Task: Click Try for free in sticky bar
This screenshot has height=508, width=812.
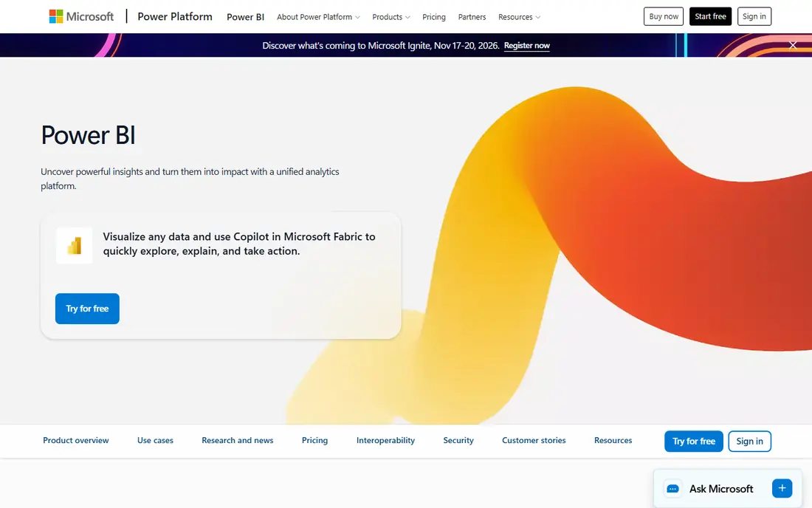Action: click(x=693, y=442)
